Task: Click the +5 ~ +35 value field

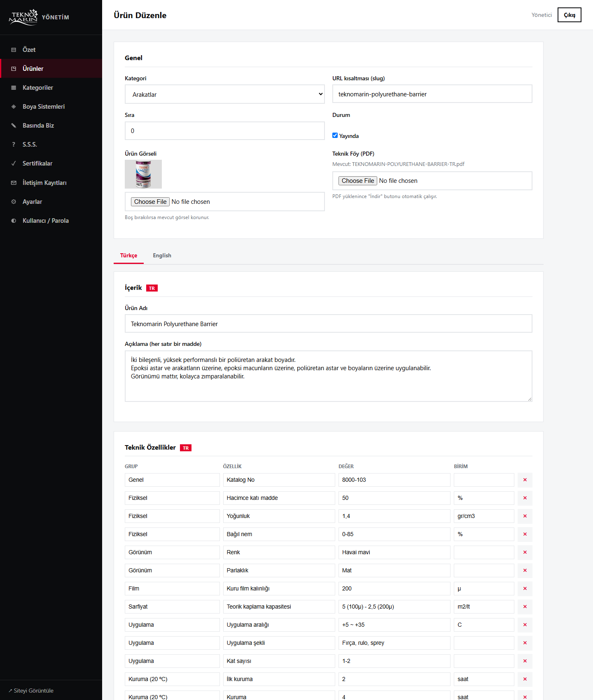Action: 395,625
